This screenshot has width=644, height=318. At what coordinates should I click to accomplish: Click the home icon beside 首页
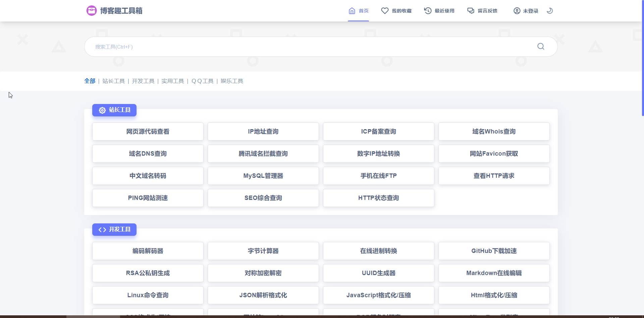pos(352,11)
